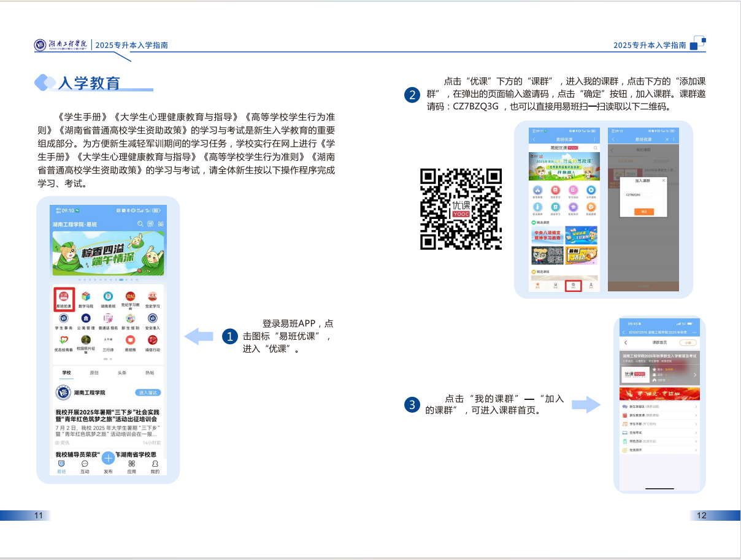Read the 三下乡 社会实践 news headline

click(107, 415)
